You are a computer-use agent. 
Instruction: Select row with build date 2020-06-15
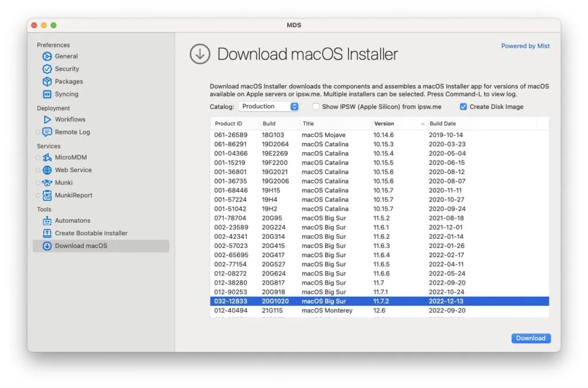[380, 162]
